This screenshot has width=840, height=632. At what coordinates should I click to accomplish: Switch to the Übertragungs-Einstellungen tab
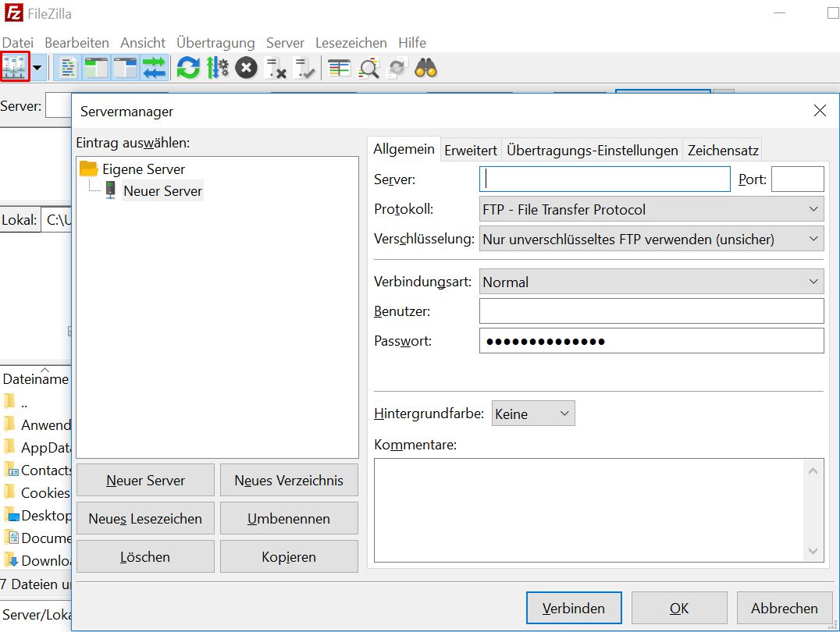click(x=593, y=151)
